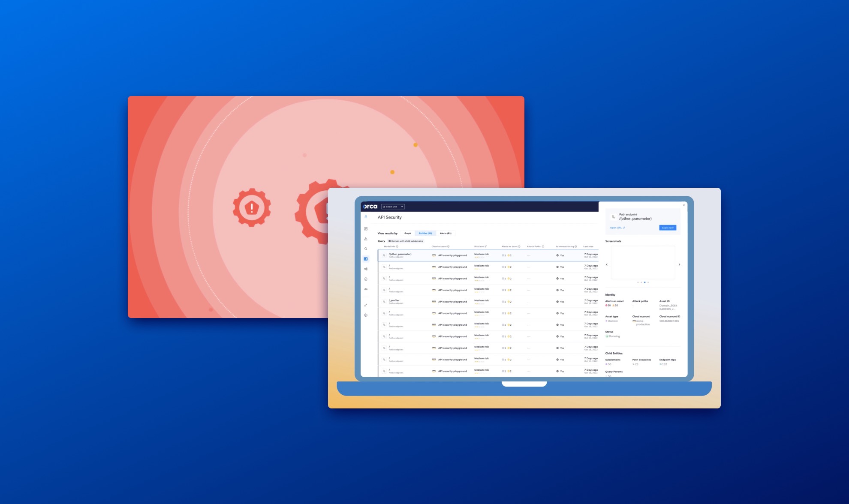The width and height of the screenshot is (849, 504).
Task: Click the search magnifier sidebar icon
Action: click(x=366, y=249)
